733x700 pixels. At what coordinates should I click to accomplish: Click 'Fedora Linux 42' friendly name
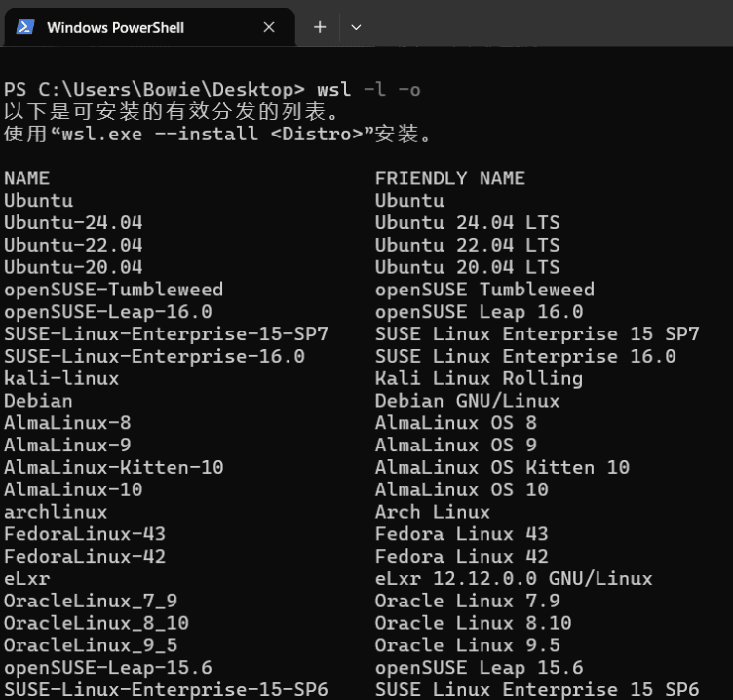(462, 557)
